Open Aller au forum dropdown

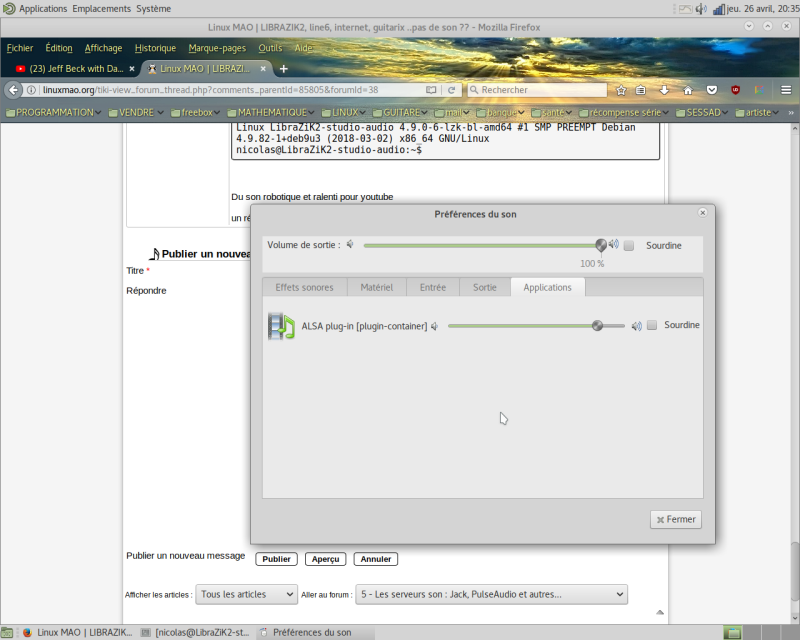click(491, 595)
